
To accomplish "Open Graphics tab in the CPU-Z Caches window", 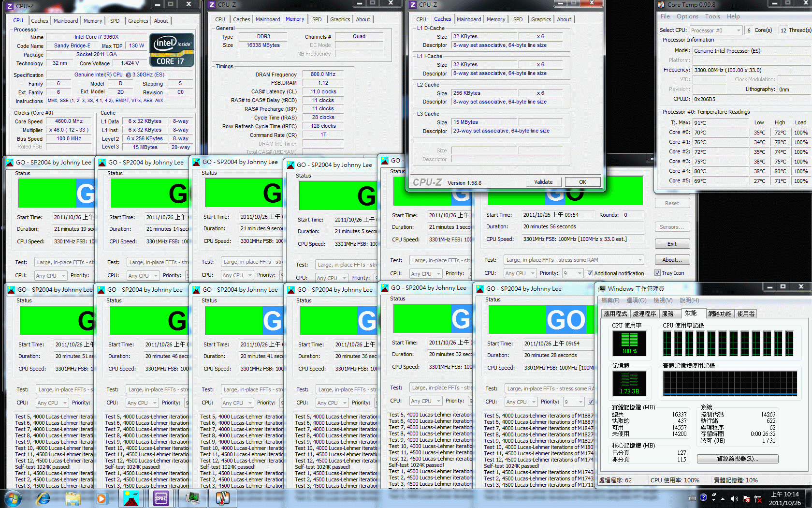I will point(541,19).
